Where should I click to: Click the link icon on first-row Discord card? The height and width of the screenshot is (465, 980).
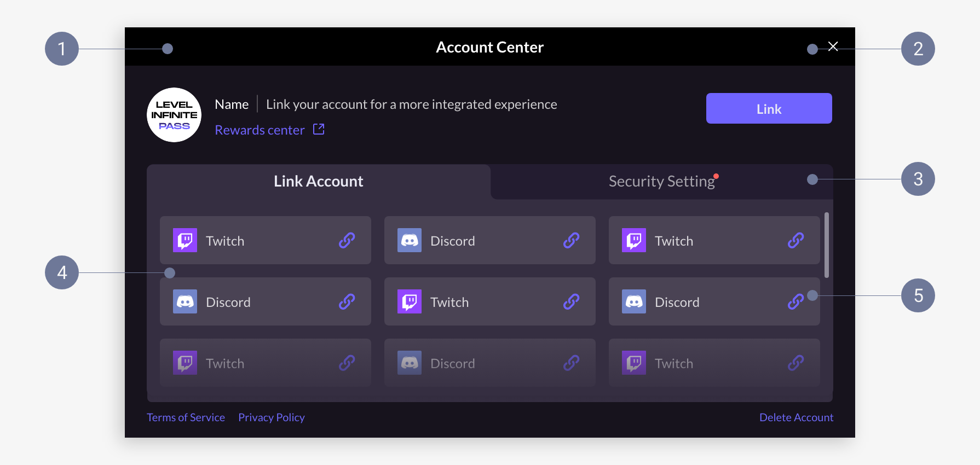pyautogui.click(x=571, y=240)
